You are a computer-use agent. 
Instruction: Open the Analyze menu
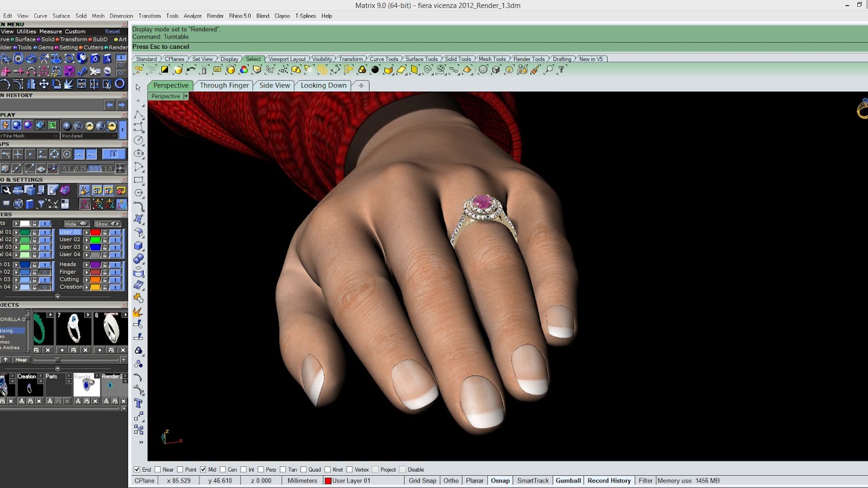(x=193, y=16)
